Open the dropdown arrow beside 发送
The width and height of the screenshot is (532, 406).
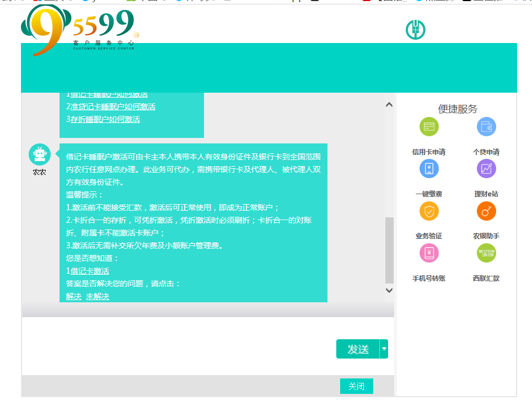(x=384, y=349)
